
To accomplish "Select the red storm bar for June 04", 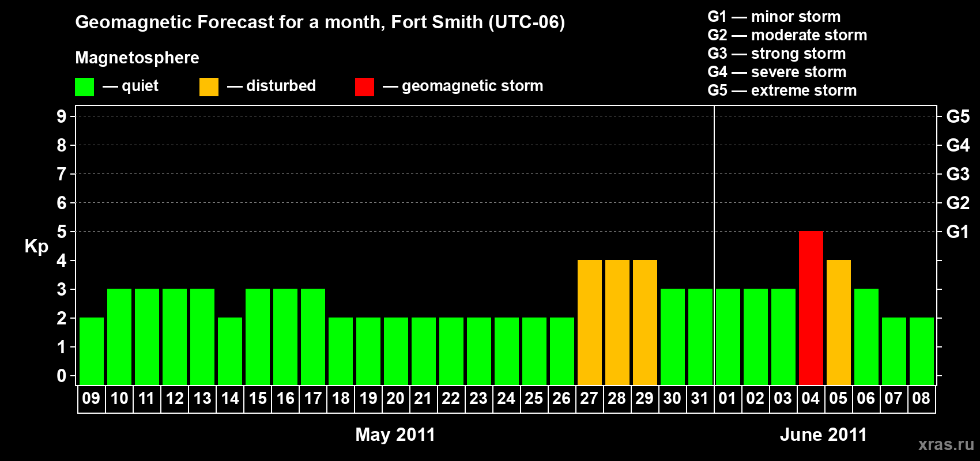I will [811, 308].
